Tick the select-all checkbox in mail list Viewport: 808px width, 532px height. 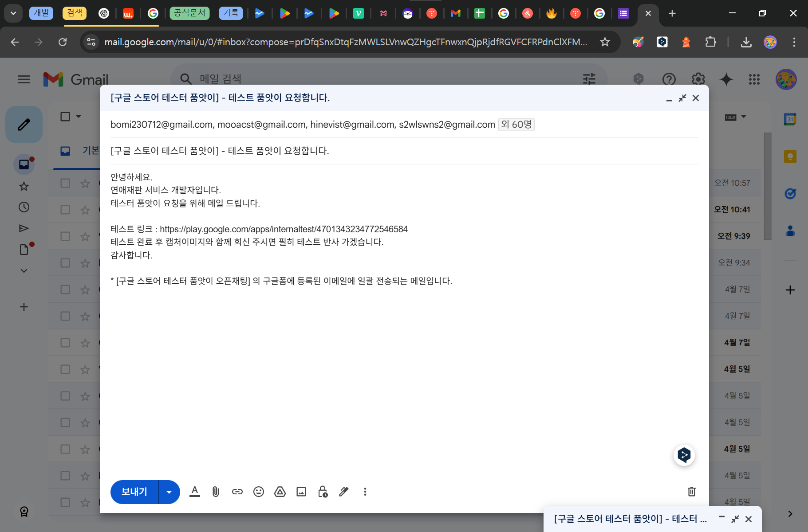point(65,117)
